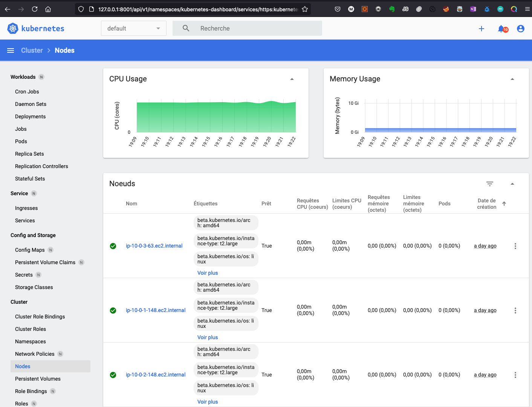Click Cluster in the breadcrumb

click(32, 50)
